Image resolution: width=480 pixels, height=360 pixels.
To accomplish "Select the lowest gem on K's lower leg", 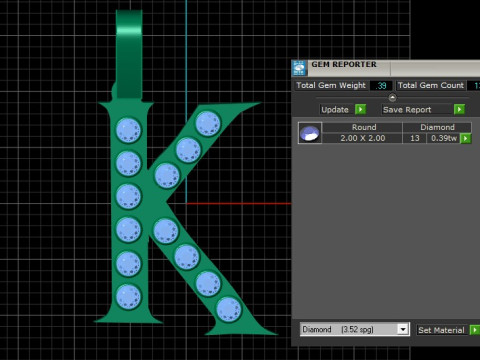I will 229,310.
